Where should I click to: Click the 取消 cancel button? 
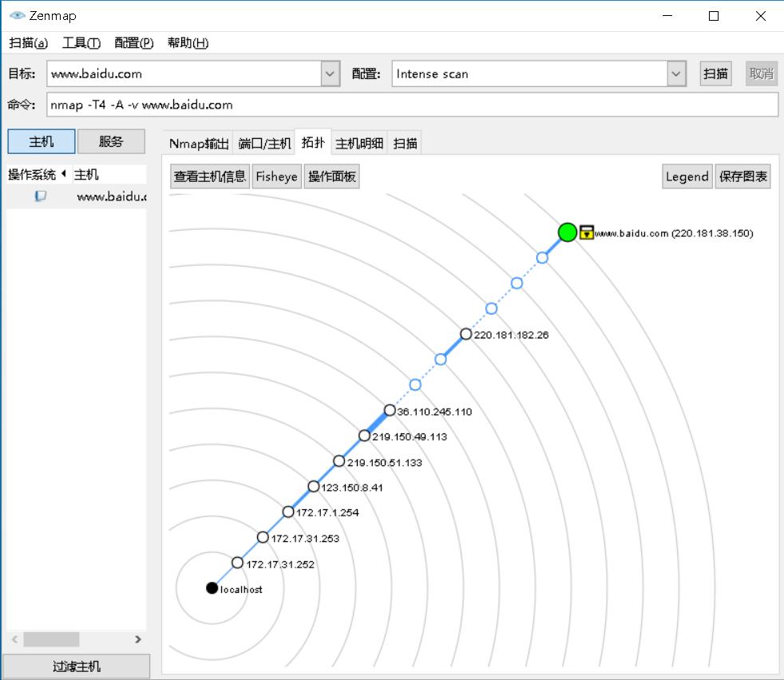762,73
